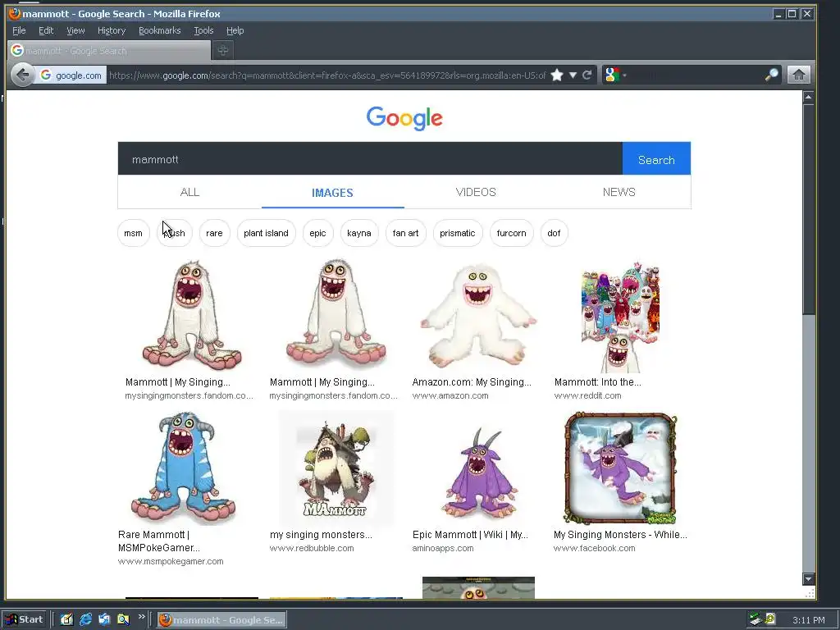The image size is (840, 630).
Task: Activate the mammott - Google Se... taskbar button
Action: click(221, 620)
